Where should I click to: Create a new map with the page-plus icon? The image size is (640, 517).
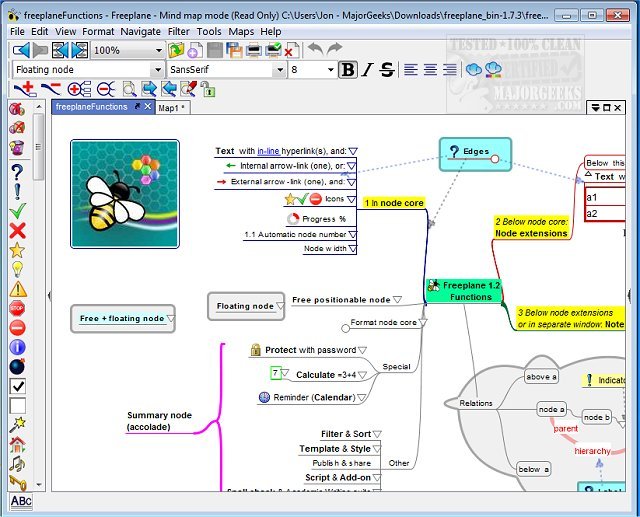tap(195, 51)
